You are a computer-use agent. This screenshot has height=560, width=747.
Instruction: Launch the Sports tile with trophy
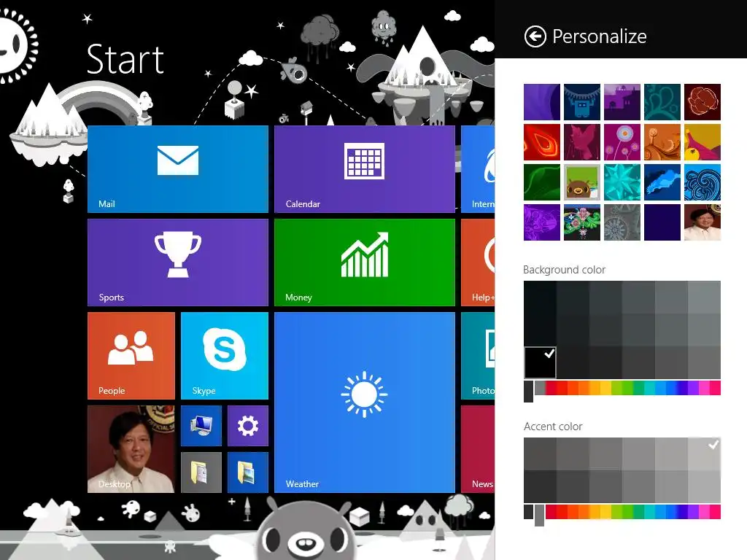tap(178, 262)
